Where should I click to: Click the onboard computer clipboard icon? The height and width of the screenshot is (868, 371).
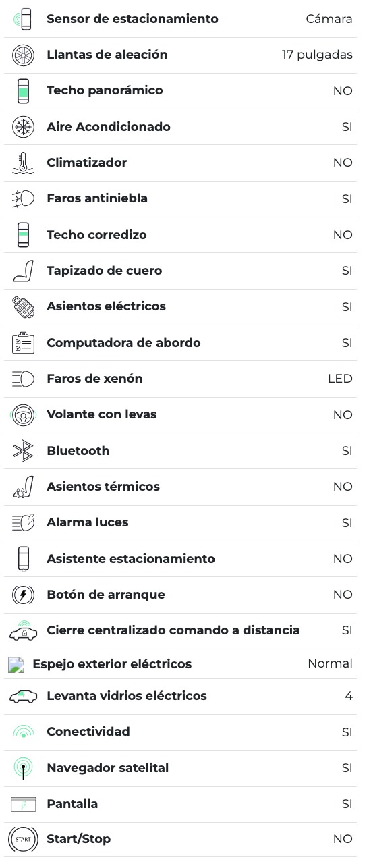(23, 343)
